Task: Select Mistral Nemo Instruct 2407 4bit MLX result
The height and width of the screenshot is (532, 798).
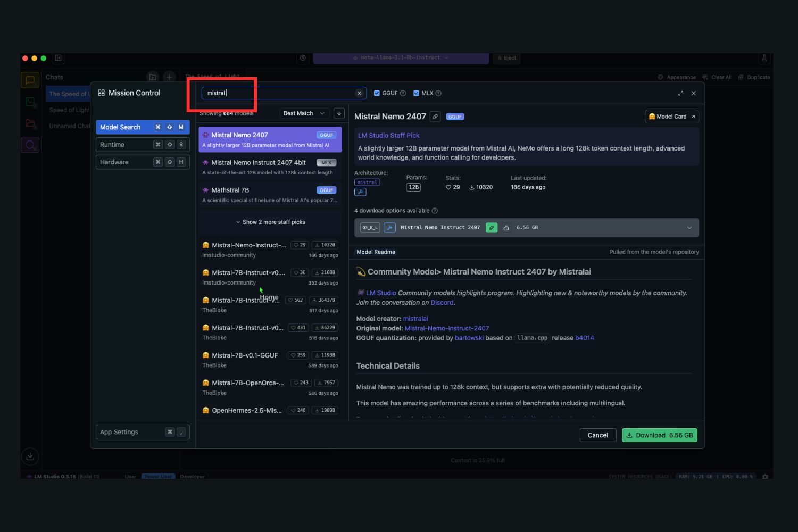Action: [270, 167]
